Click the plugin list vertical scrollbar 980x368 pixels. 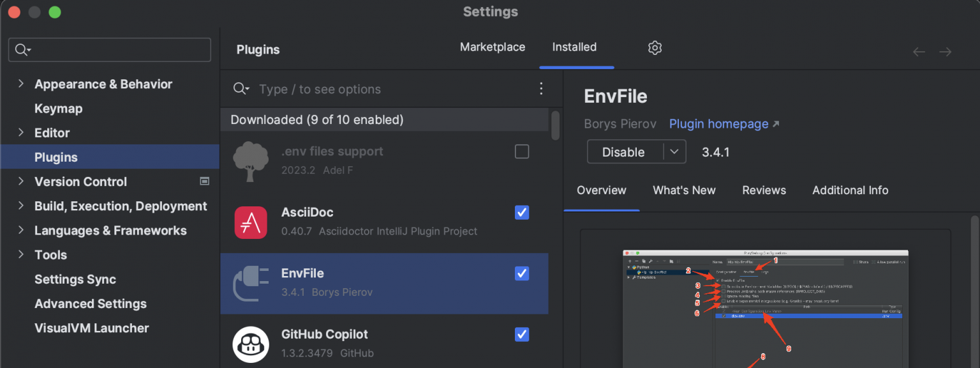click(x=555, y=125)
